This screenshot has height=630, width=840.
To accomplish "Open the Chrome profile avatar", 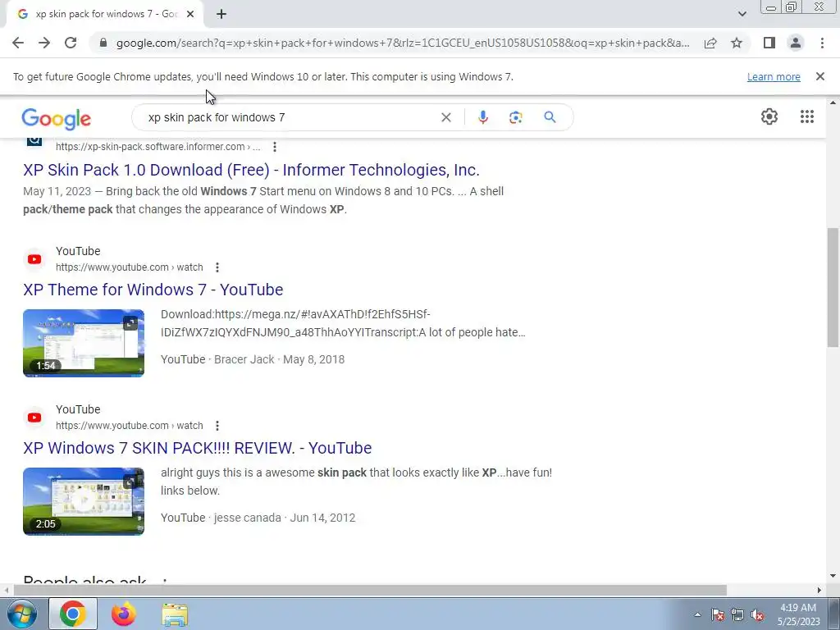I will [796, 43].
